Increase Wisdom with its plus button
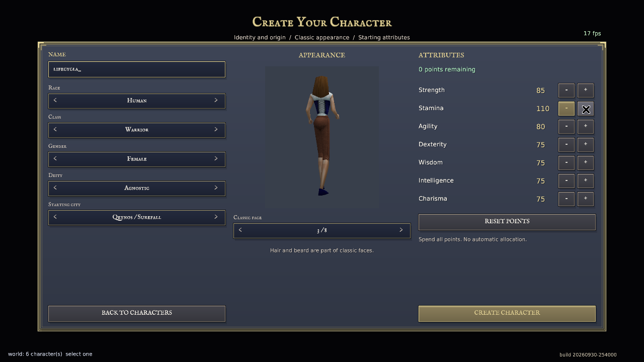644x362 pixels. pyautogui.click(x=586, y=163)
